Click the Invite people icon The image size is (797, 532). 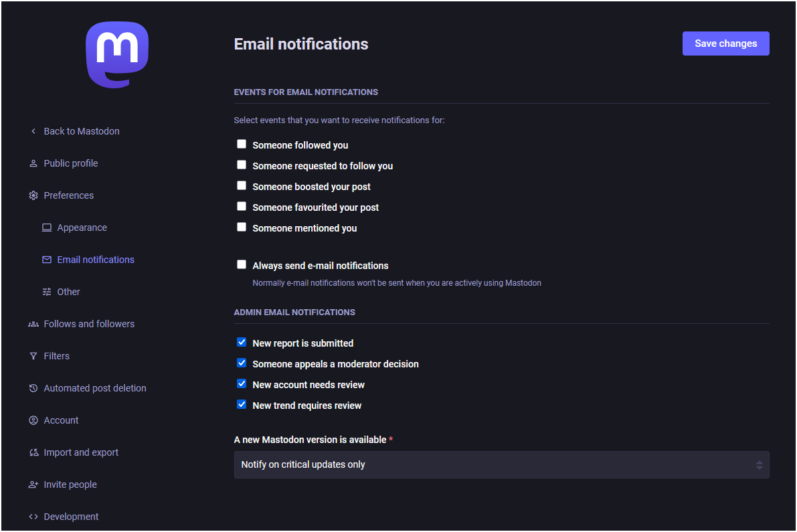coord(33,484)
